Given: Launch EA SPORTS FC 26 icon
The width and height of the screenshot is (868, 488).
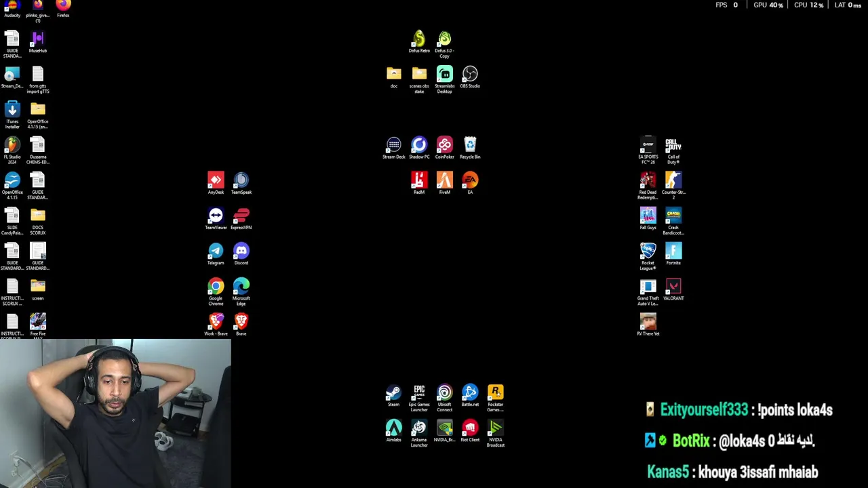Looking at the screenshot, I should click(648, 150).
